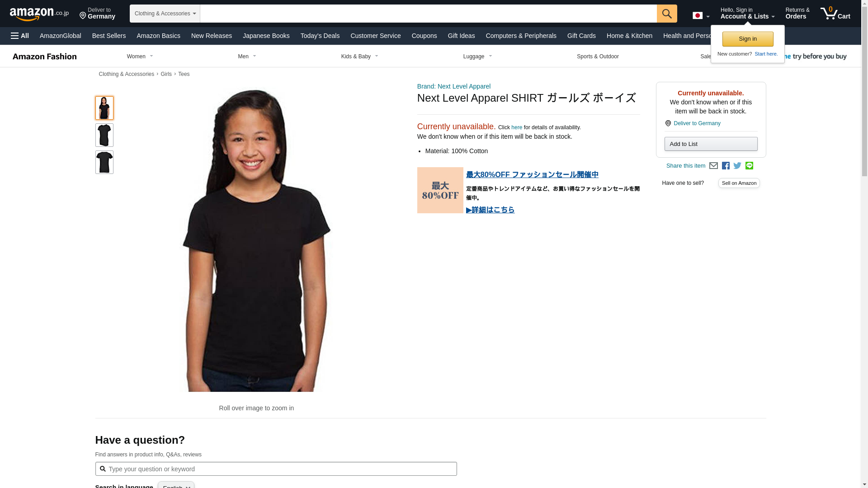The image size is (868, 488).
Task: Click the yellow Sign in button
Action: [748, 39]
